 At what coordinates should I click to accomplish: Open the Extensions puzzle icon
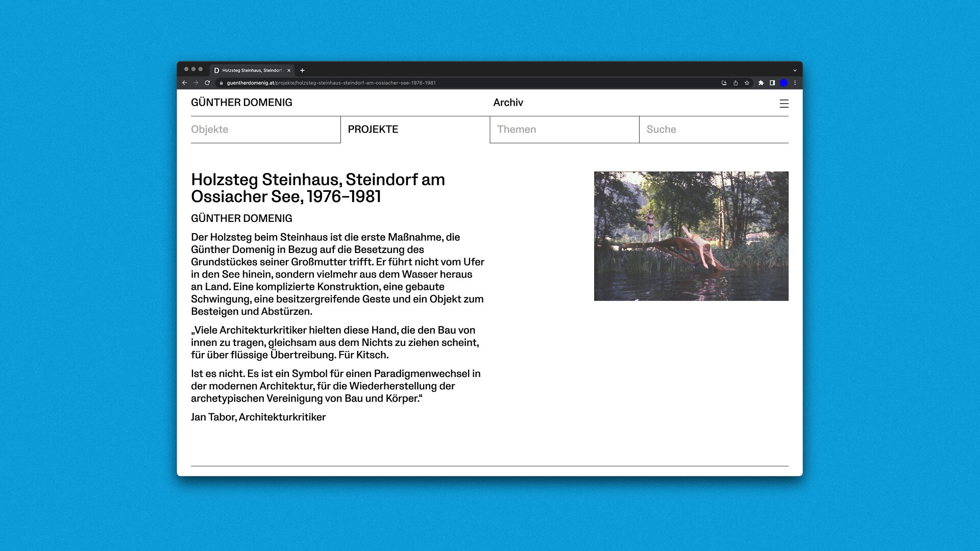(761, 83)
